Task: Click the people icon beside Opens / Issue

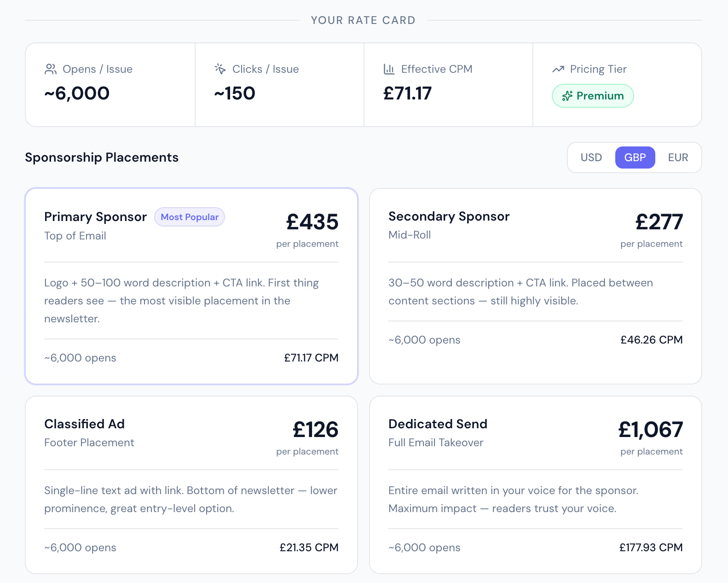Action: pos(51,69)
